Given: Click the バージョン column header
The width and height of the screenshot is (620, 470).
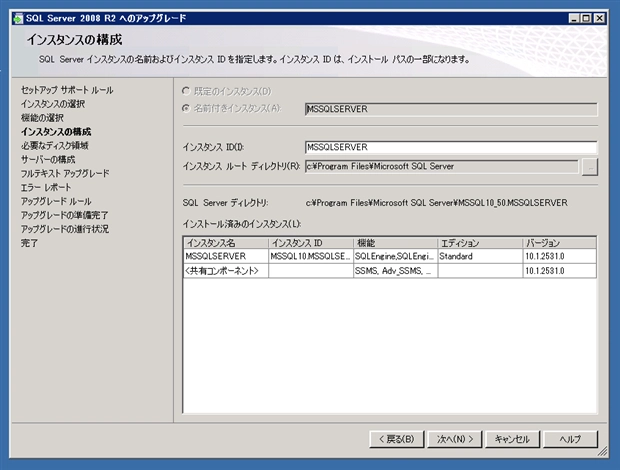Looking at the screenshot, I should click(560, 243).
